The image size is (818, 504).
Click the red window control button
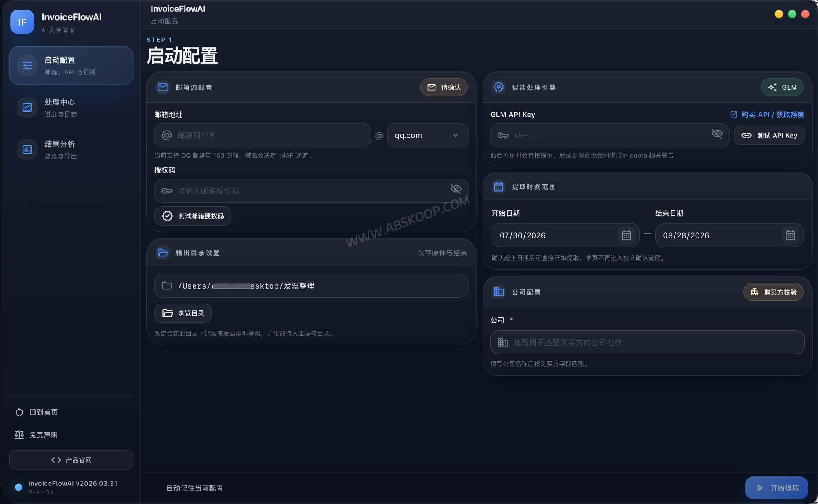[805, 14]
